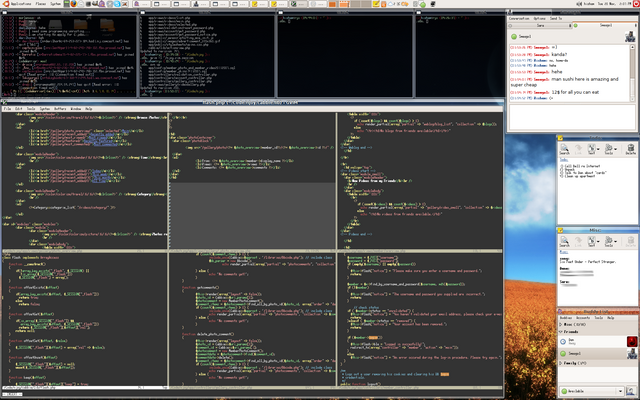Switch to the Sara conversation tab
640x400 pixels.
point(542,27)
